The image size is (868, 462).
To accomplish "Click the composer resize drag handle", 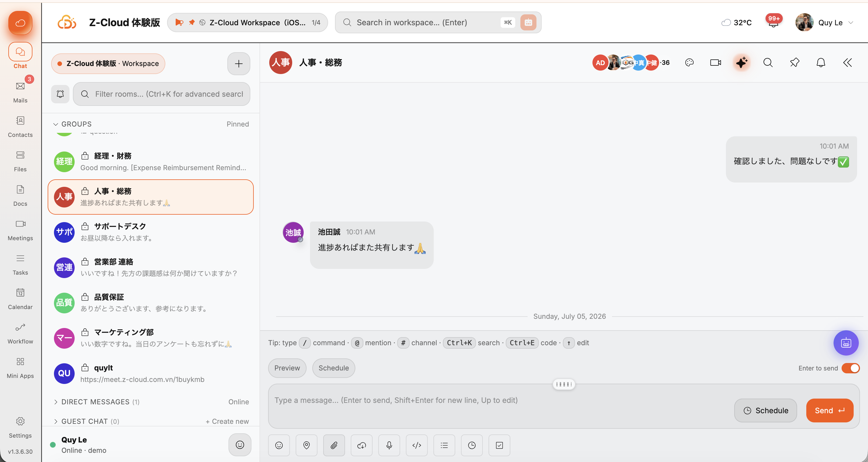I will [564, 384].
